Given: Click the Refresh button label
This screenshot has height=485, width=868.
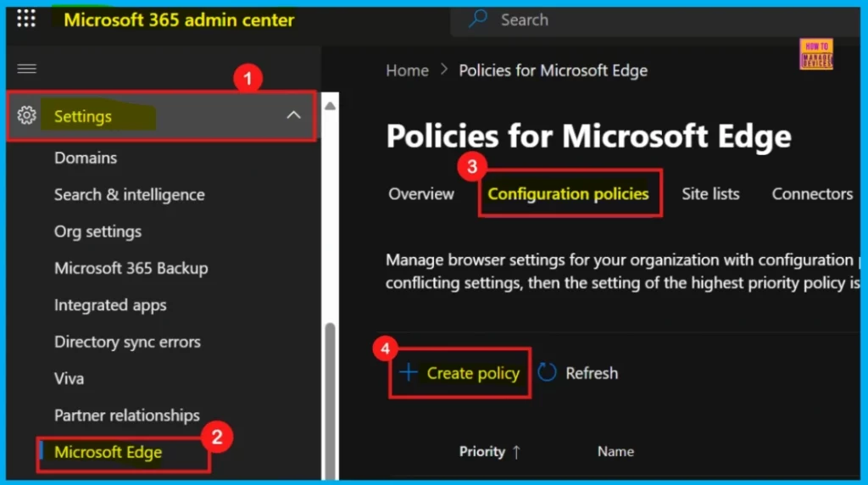Looking at the screenshot, I should (x=591, y=373).
